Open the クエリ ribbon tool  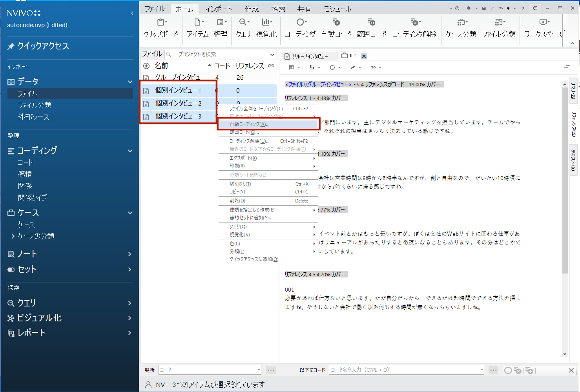243,23
